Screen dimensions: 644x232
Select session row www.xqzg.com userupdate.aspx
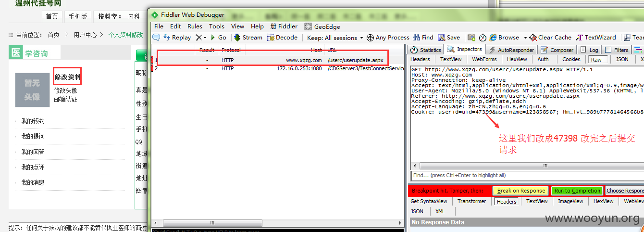[x=278, y=60]
